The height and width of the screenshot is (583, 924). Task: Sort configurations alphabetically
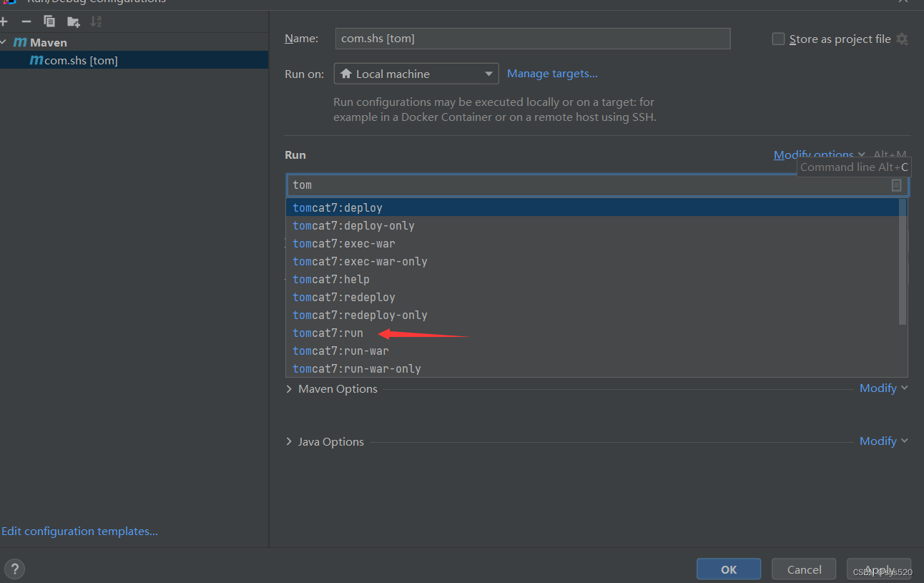95,21
